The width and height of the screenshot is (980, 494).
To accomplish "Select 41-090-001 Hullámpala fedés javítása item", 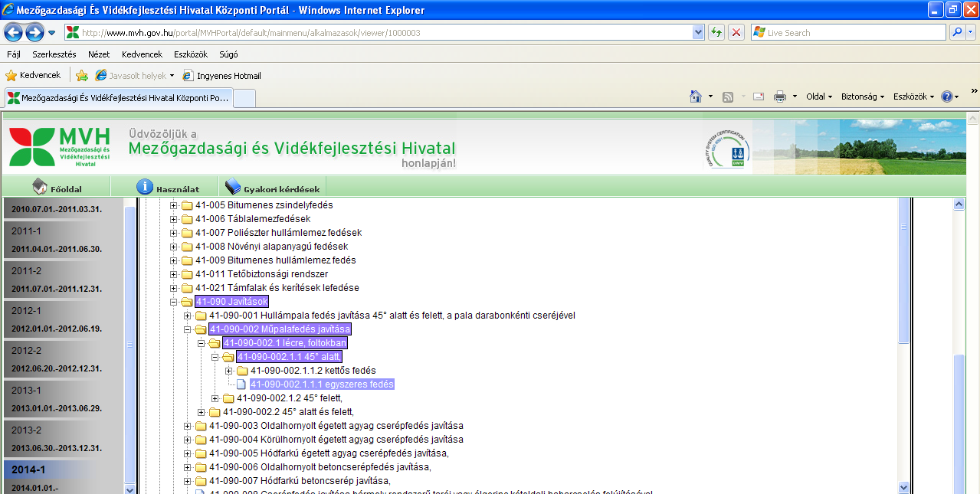I will (392, 316).
